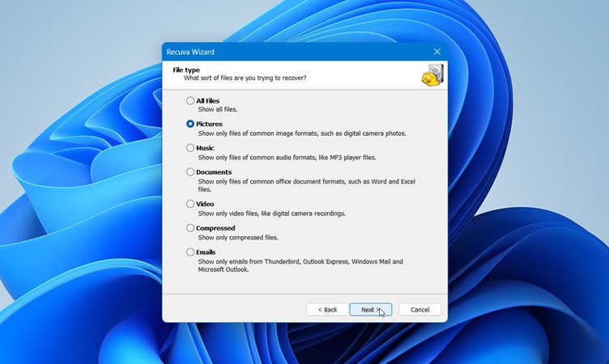
Task: Go to the next wizard step
Action: pos(370,310)
